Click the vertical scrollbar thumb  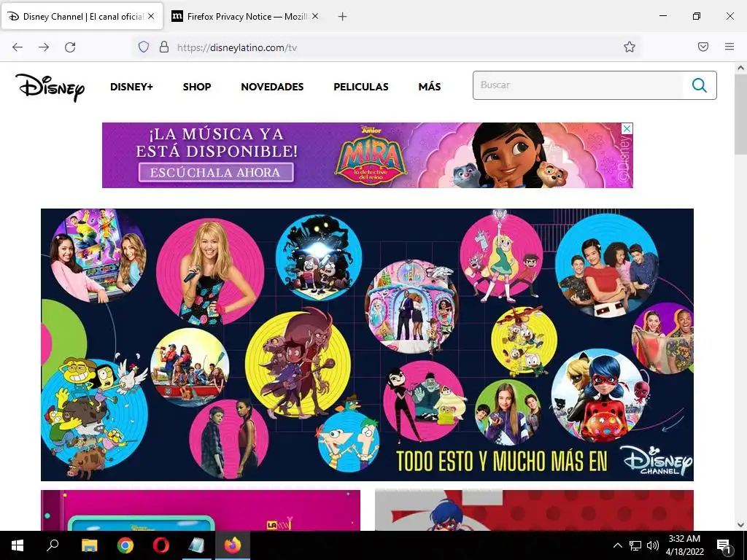pos(740,114)
